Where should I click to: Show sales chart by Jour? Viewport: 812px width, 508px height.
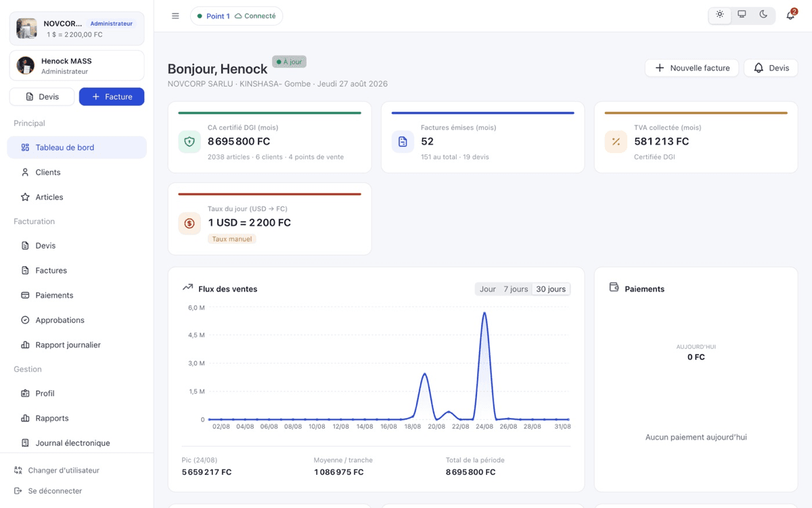tap(488, 289)
